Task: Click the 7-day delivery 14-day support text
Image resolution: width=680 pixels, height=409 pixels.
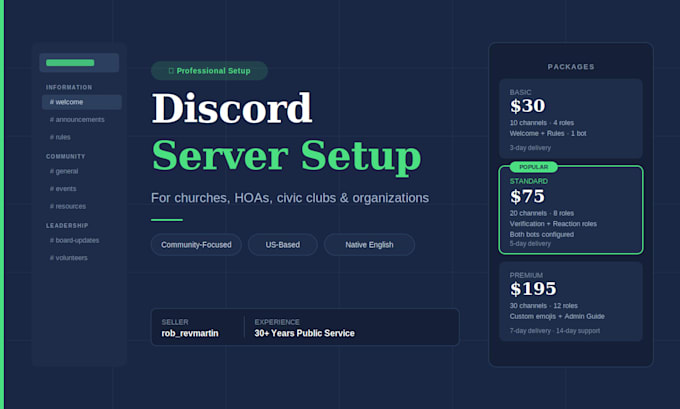Action: tap(555, 330)
